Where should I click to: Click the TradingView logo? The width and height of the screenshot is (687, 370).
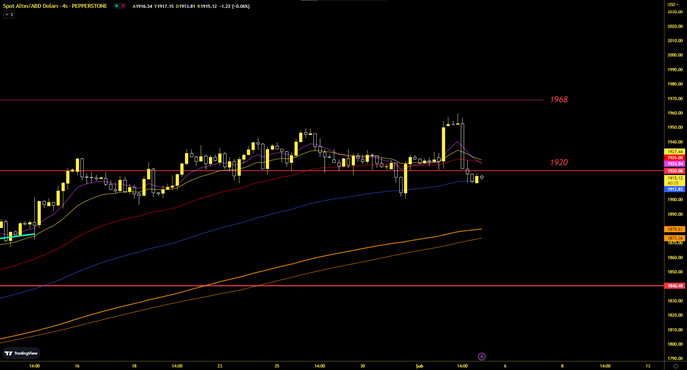[x=21, y=353]
